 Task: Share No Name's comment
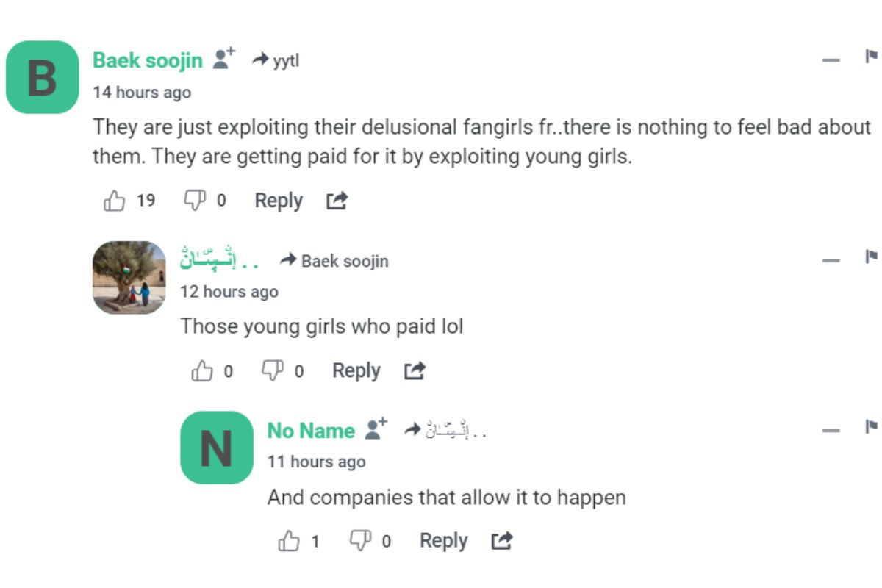point(501,542)
